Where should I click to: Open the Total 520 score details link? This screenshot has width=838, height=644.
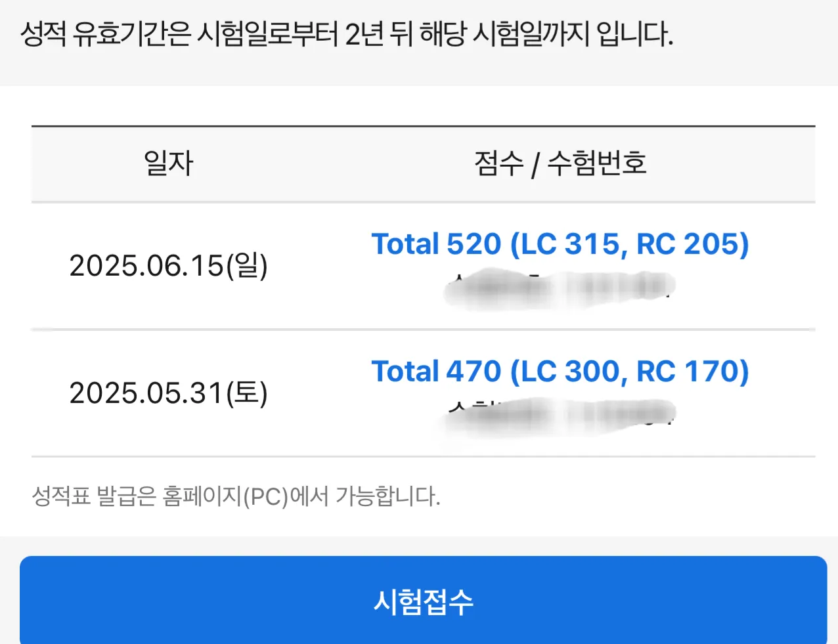pyautogui.click(x=560, y=244)
